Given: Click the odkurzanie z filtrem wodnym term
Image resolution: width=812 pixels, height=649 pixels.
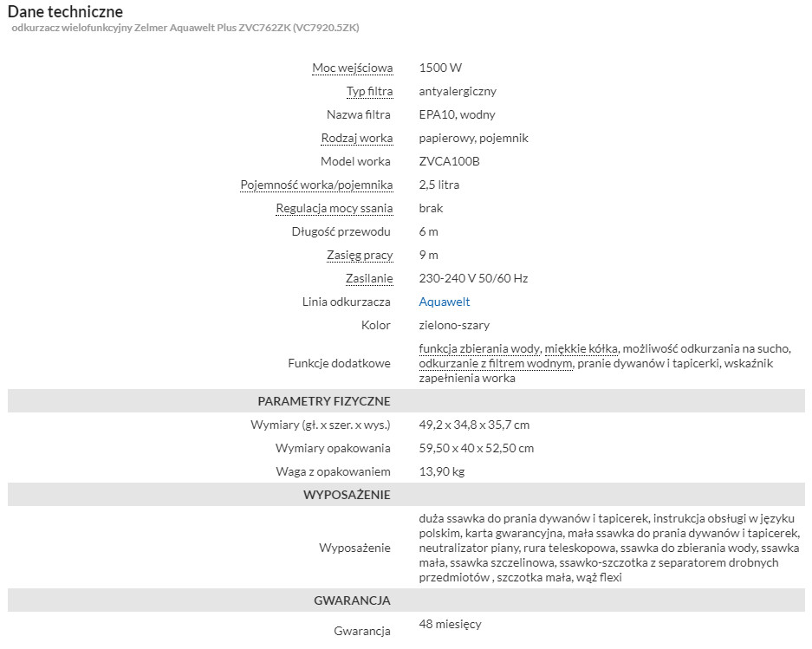Looking at the screenshot, I should [496, 364].
